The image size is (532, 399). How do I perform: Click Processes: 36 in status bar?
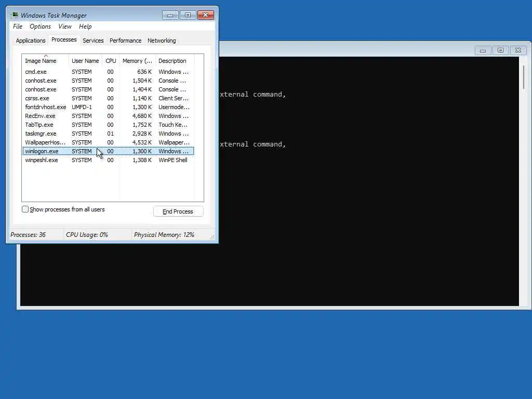[28, 235]
